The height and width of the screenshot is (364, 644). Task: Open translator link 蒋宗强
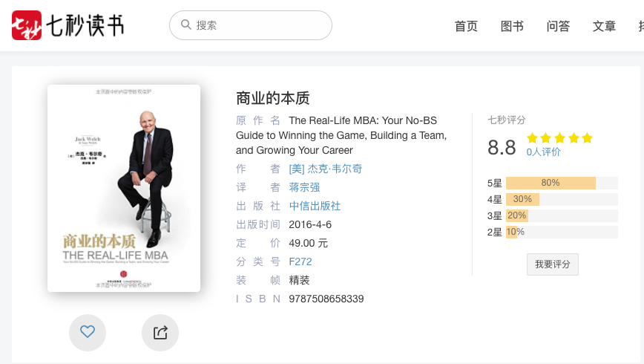point(304,187)
